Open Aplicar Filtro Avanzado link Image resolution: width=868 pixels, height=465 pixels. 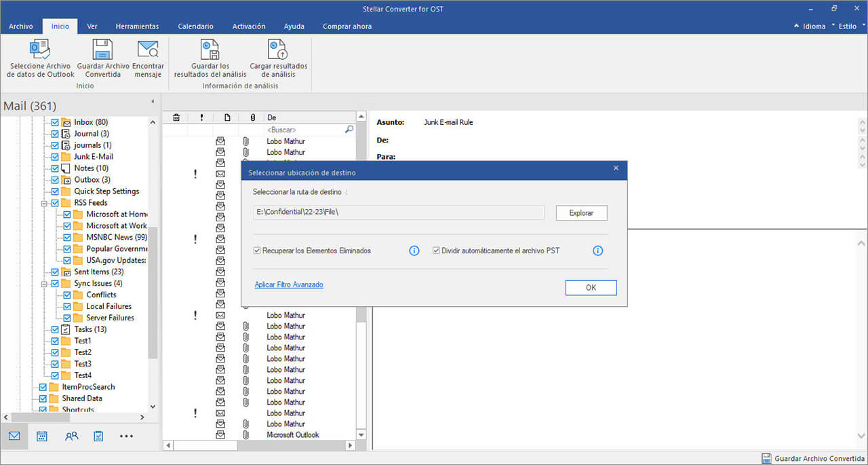289,284
